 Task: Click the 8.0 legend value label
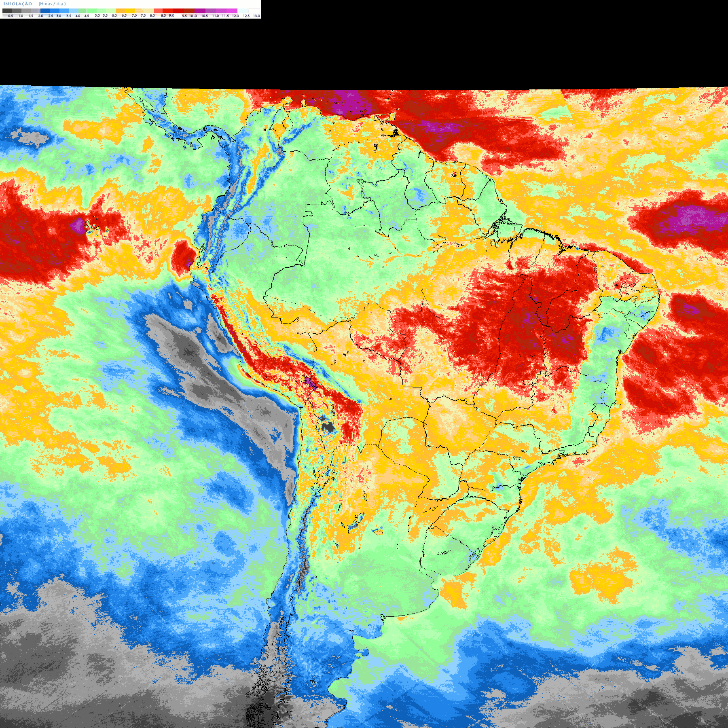pyautogui.click(x=152, y=15)
